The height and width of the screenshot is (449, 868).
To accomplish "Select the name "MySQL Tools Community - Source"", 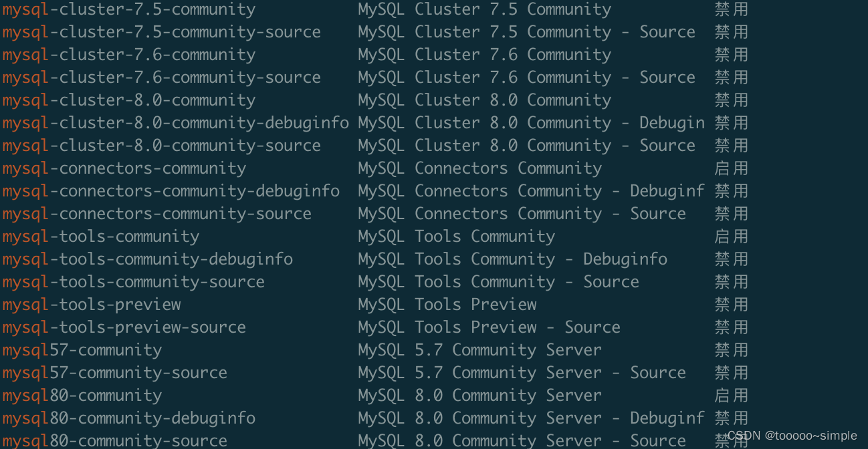I will (x=498, y=282).
